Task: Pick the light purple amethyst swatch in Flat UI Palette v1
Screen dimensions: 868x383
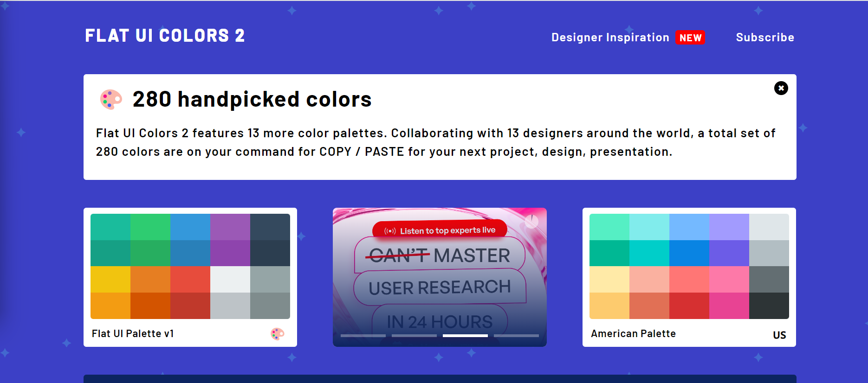Action: click(x=230, y=227)
